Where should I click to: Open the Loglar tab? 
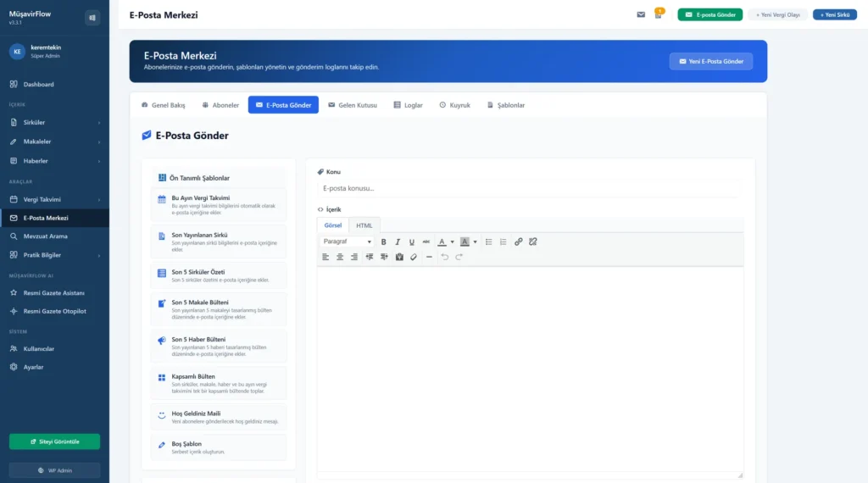[x=408, y=105]
